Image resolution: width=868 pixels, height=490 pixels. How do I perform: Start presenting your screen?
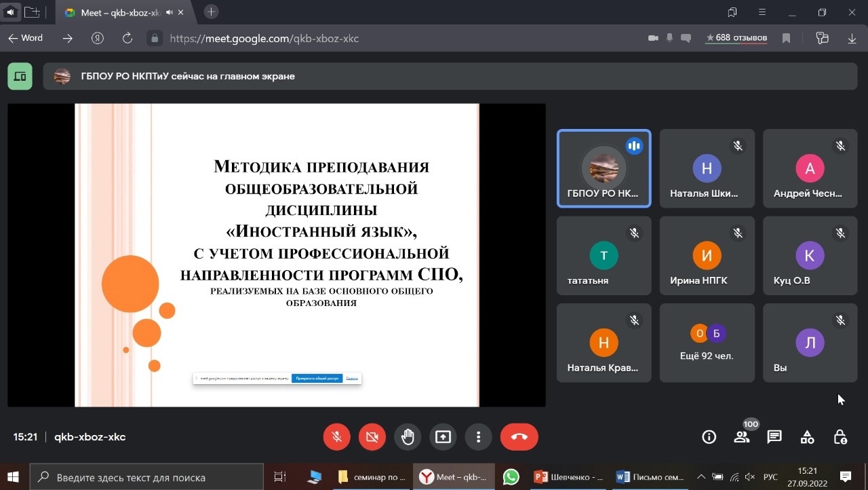[x=443, y=437]
